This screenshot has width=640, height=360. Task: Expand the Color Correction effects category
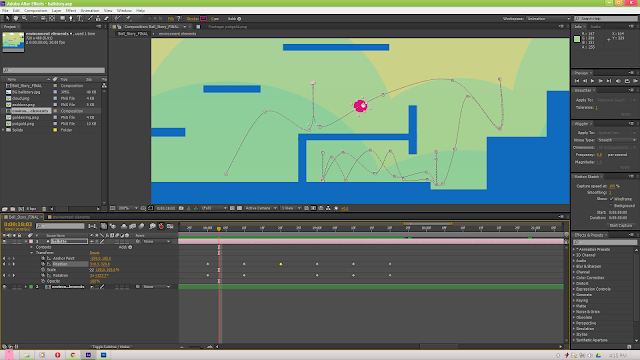tap(574, 278)
